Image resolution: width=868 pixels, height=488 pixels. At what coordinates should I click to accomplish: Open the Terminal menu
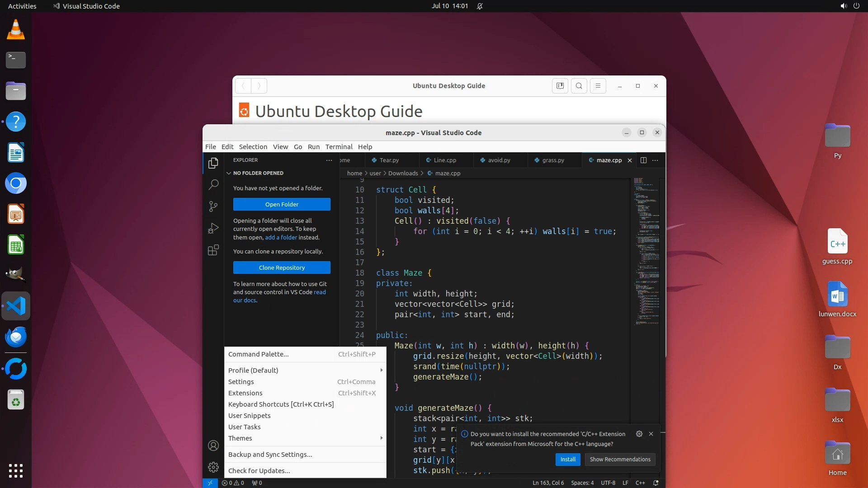coord(339,146)
